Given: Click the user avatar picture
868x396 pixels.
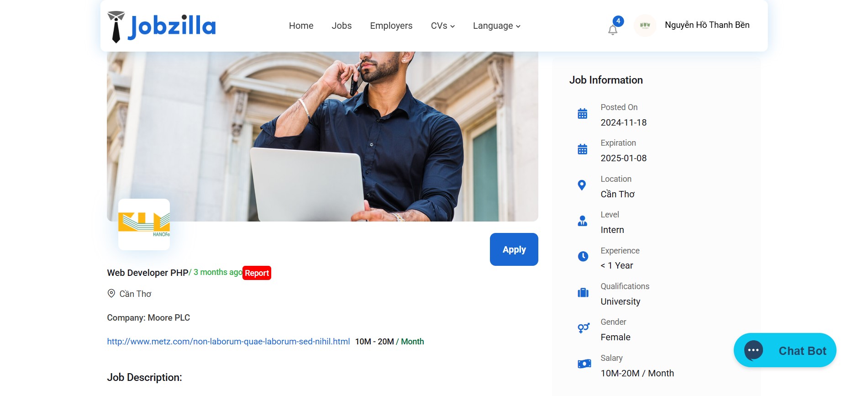Looking at the screenshot, I should [x=645, y=26].
